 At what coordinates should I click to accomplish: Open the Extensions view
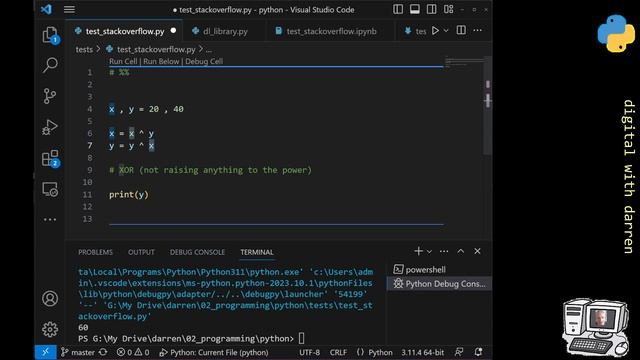50,158
